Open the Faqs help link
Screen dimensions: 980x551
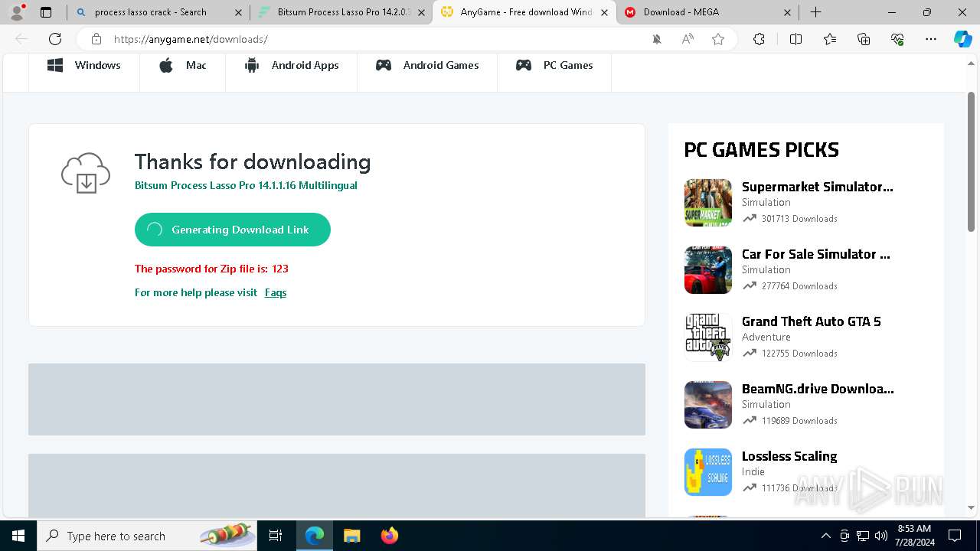(276, 292)
